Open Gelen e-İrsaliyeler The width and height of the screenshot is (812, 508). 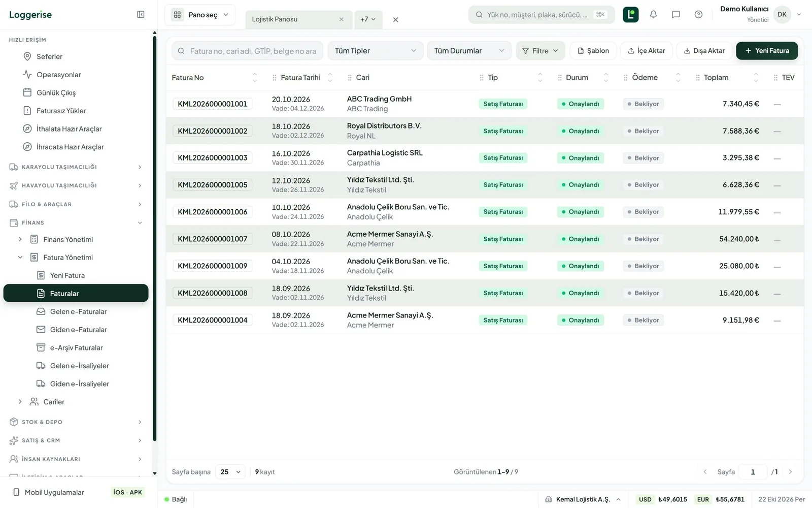tap(79, 366)
